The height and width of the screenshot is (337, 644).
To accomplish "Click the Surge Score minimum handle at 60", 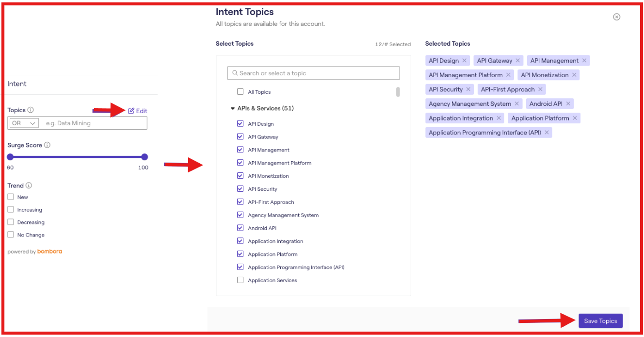I will pos(10,157).
